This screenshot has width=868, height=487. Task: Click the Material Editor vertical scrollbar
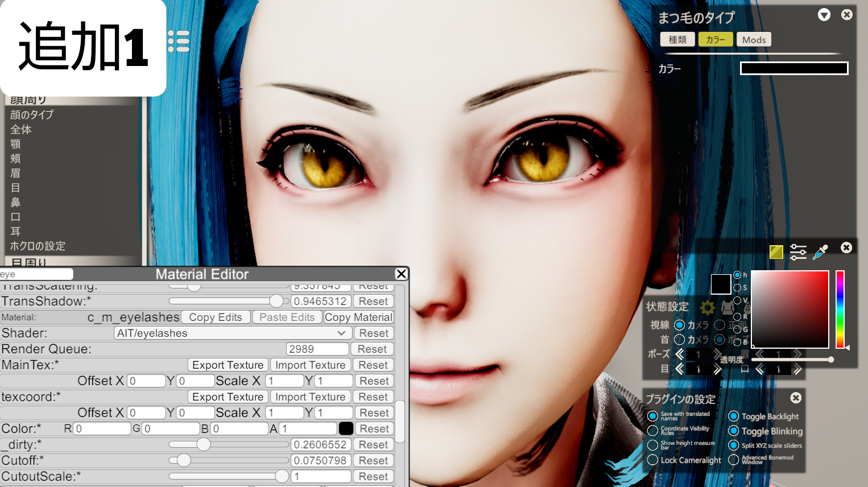pos(400,422)
